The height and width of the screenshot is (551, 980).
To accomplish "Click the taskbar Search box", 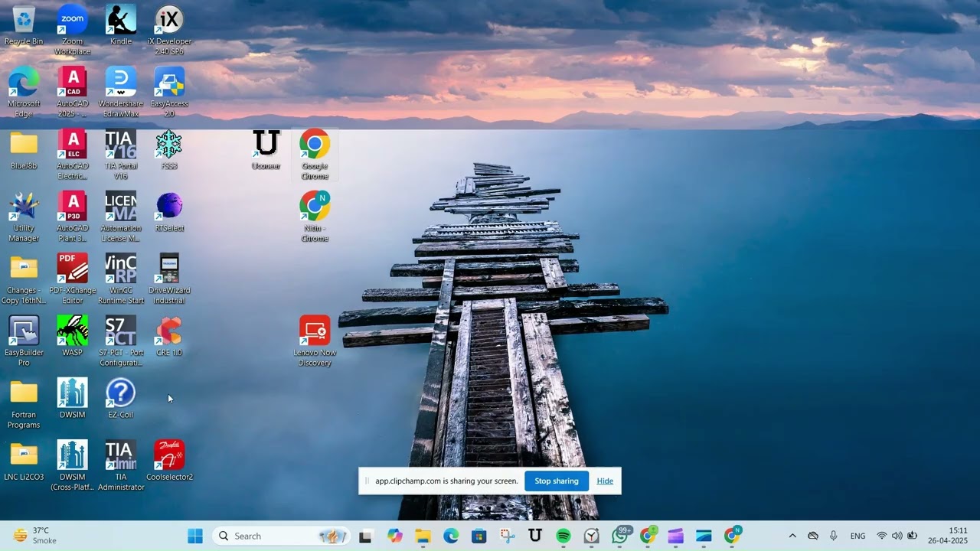I will click(x=282, y=536).
